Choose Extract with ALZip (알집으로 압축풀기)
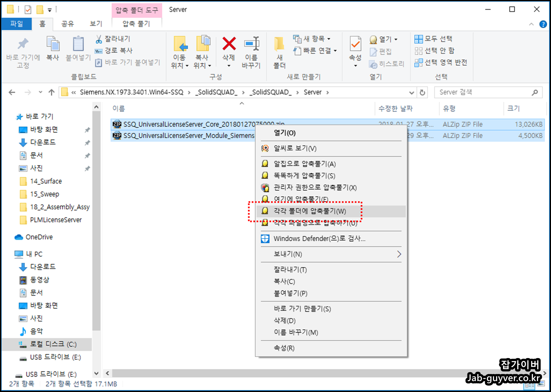Viewport: 551px width, 392px height. (x=331, y=164)
